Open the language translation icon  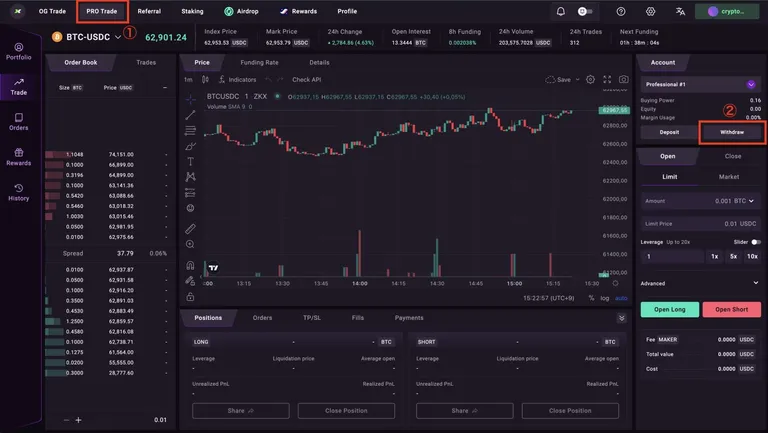point(680,11)
